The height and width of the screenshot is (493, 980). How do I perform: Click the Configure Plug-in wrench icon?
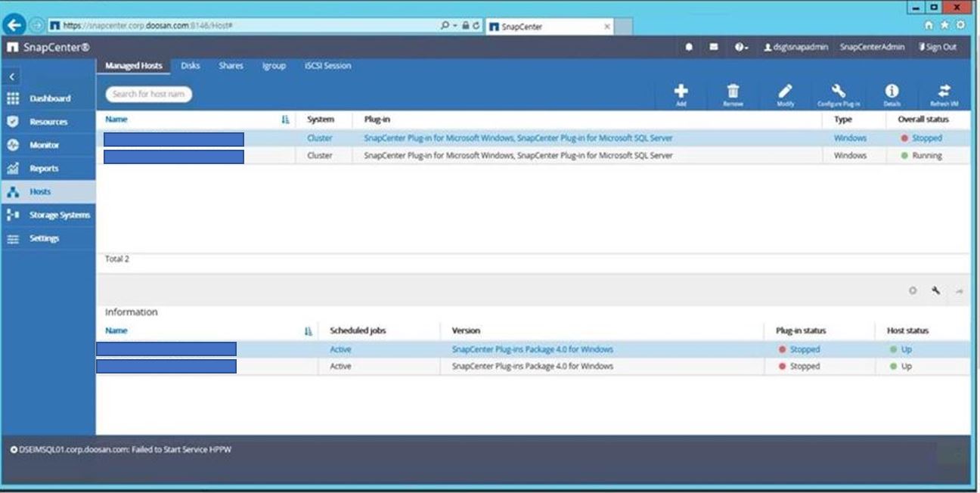(839, 92)
